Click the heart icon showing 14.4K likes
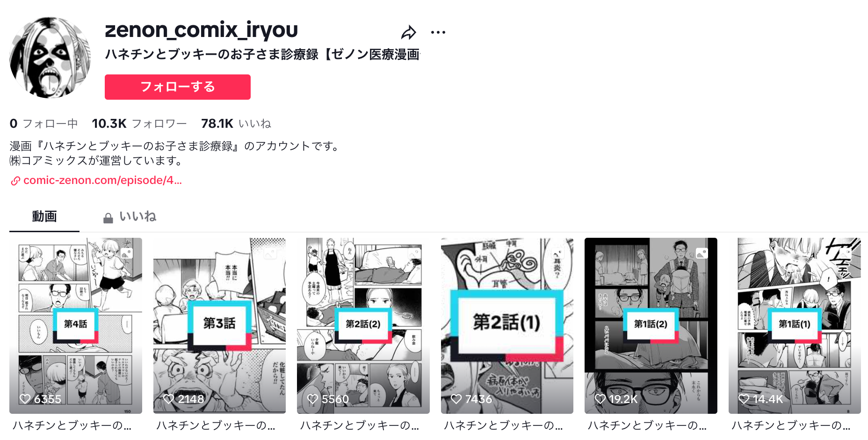The width and height of the screenshot is (868, 440). [744, 399]
